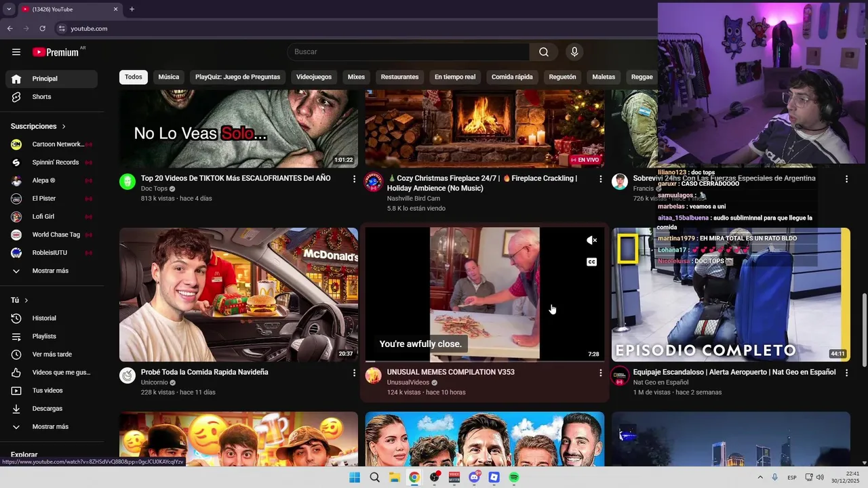This screenshot has height=488, width=868.
Task: Open the McDonald's Navideña video thumbnail
Action: point(239,295)
